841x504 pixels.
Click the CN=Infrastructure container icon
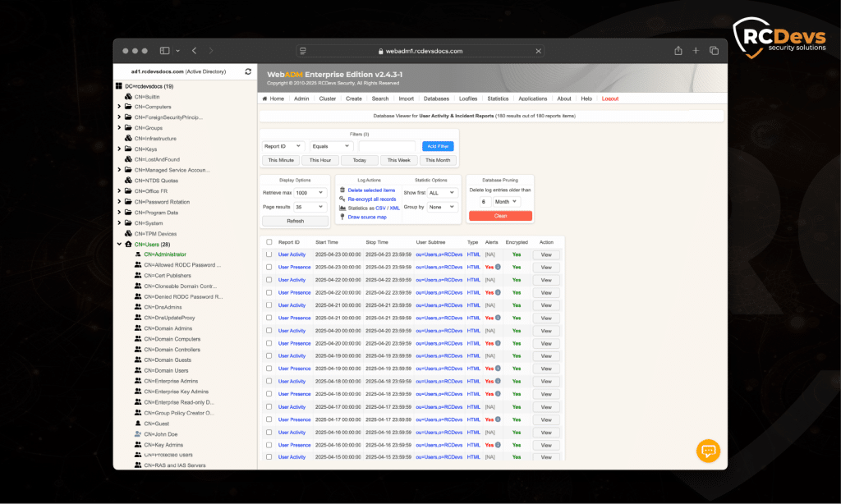pyautogui.click(x=128, y=139)
